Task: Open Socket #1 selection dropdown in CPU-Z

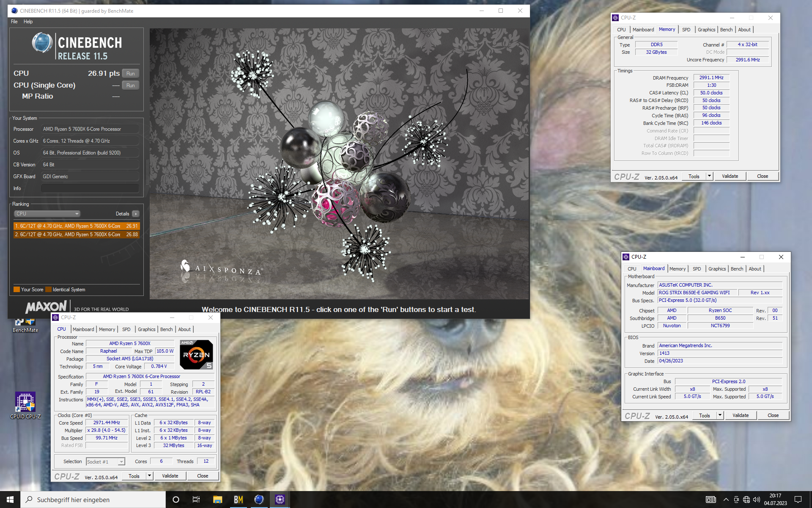Action: coord(105,462)
